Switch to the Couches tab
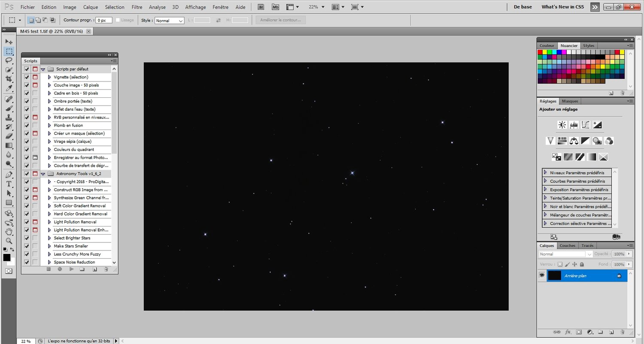This screenshot has width=644, height=344. (x=567, y=246)
